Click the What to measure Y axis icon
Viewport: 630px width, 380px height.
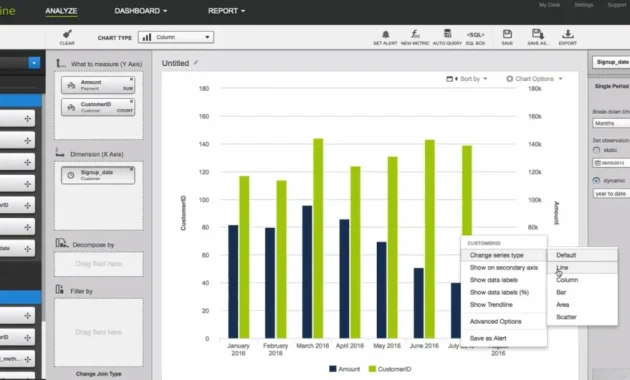click(60, 63)
